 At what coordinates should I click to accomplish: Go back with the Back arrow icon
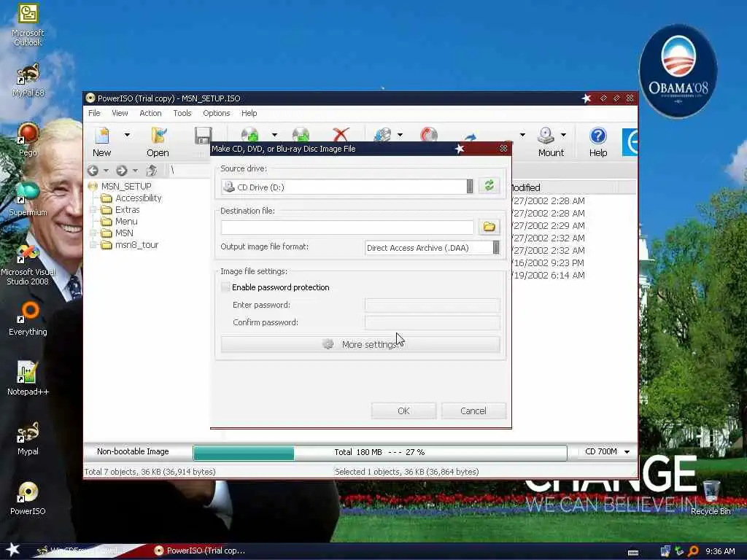[93, 170]
